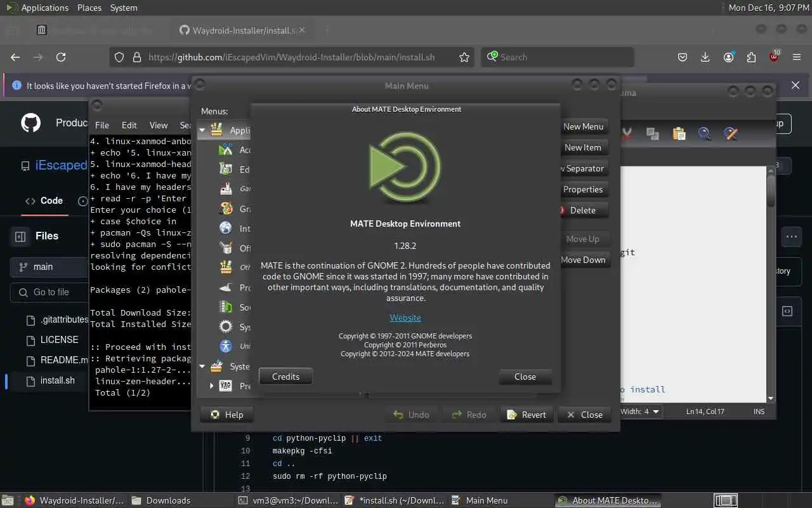Open the File menu in terminal window
Screen dimensions: 812x508
pyautogui.click(x=101, y=125)
